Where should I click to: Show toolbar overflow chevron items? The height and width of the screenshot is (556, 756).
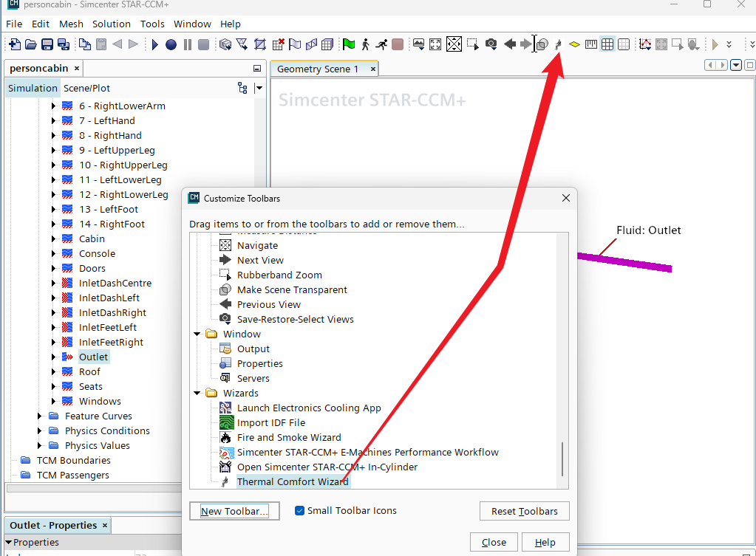pyautogui.click(x=729, y=44)
